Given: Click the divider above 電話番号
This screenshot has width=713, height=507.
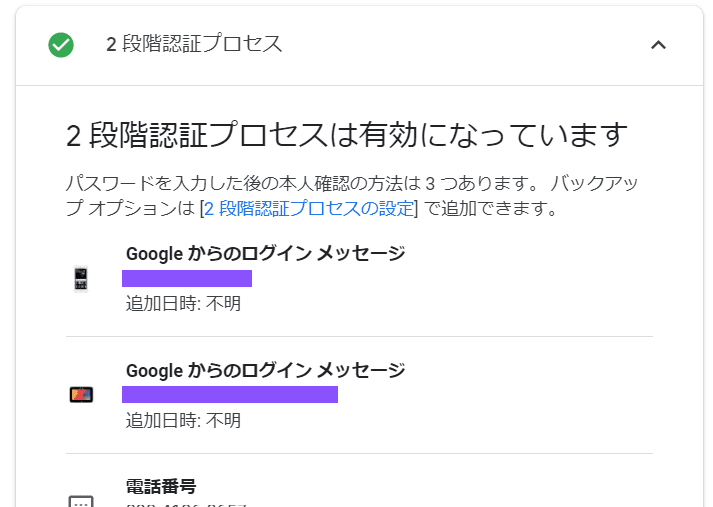Looking at the screenshot, I should tap(359, 454).
